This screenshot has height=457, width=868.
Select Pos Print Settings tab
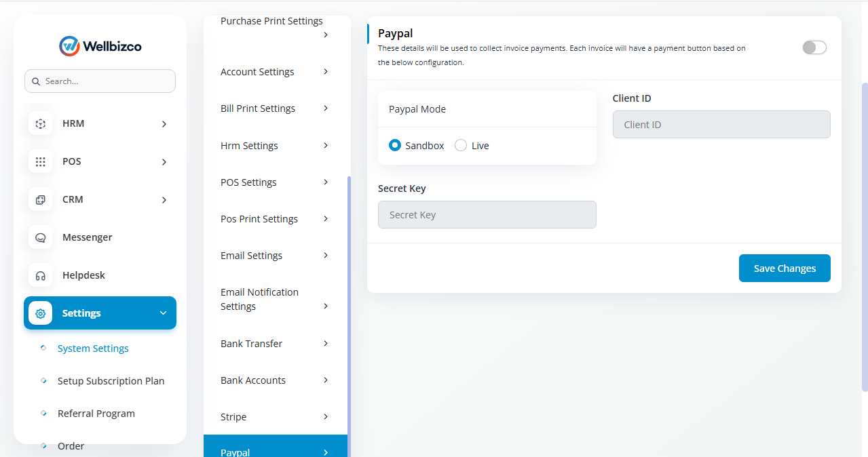[276, 219]
